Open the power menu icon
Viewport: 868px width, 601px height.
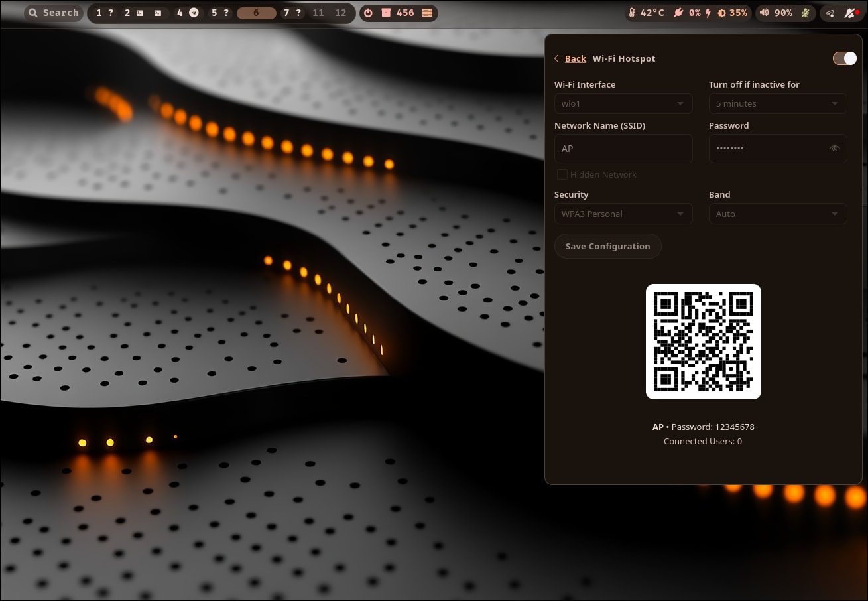click(369, 13)
